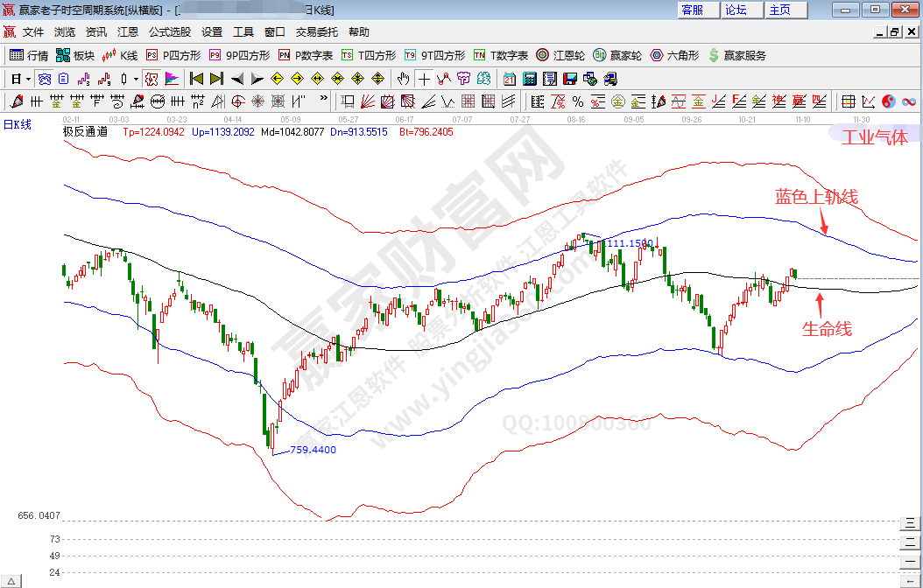Open the 公式选股 menu
The height and width of the screenshot is (588, 923).
[x=169, y=32]
